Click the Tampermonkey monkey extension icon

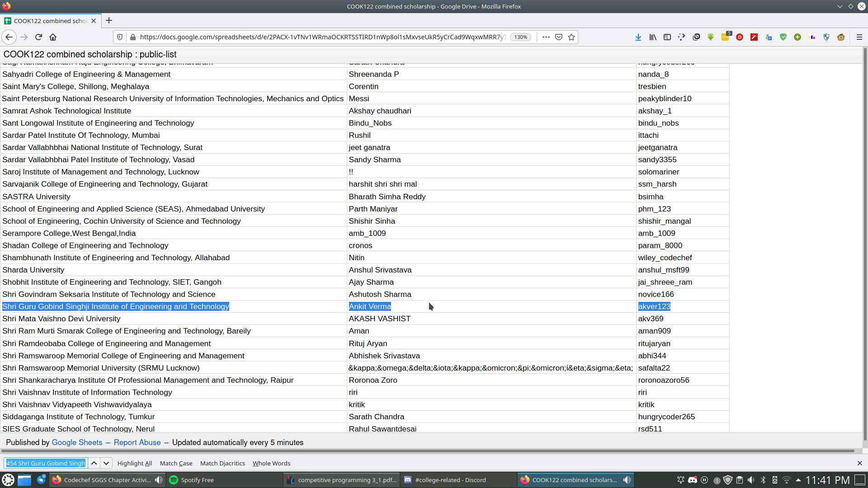tap(841, 37)
